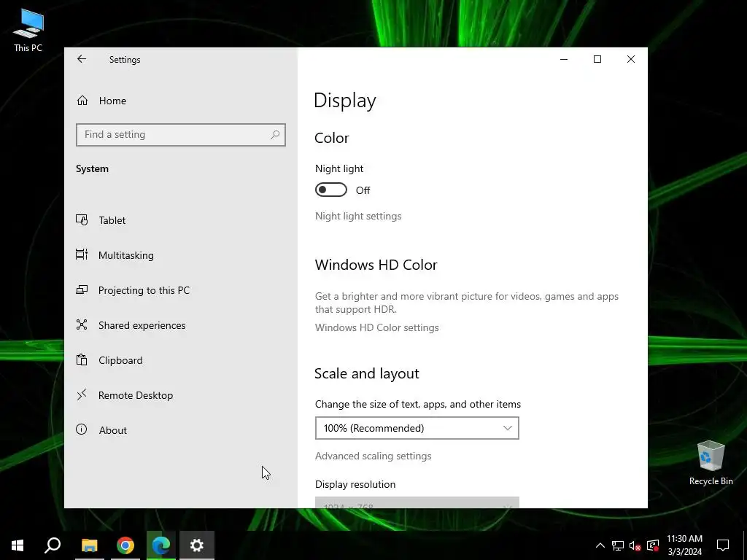Click the muted volume tray icon

point(635,545)
